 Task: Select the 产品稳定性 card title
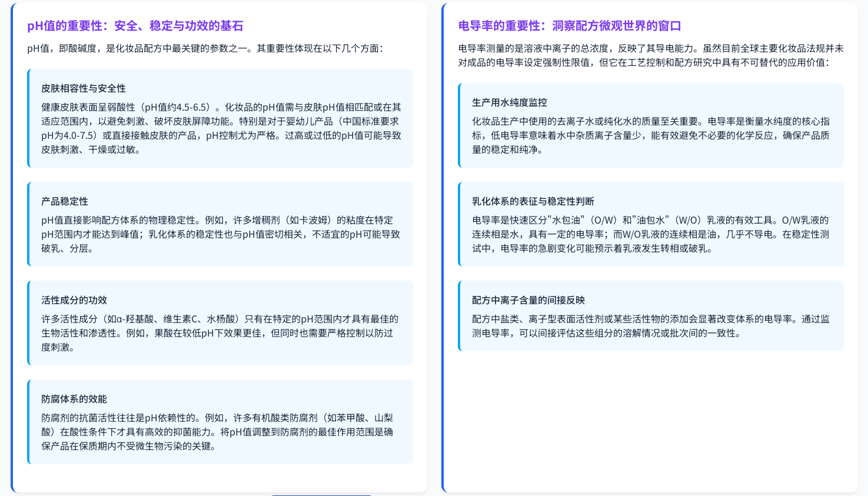tap(65, 201)
